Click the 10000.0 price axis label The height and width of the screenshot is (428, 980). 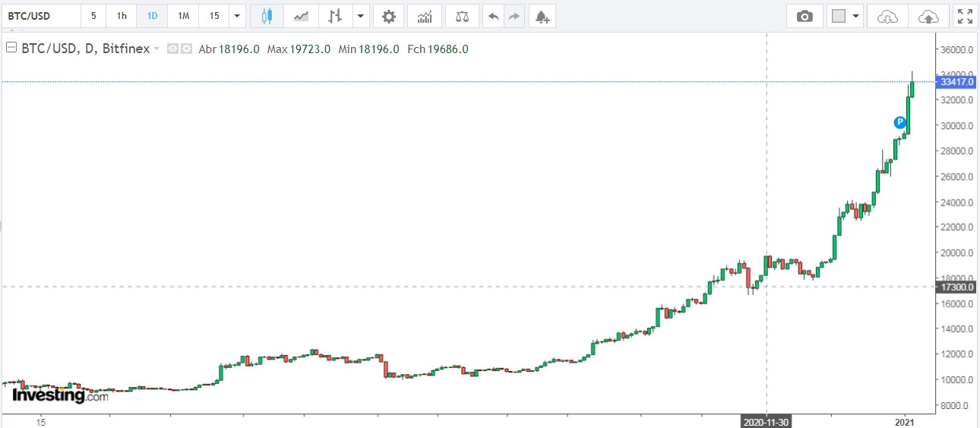click(x=958, y=379)
